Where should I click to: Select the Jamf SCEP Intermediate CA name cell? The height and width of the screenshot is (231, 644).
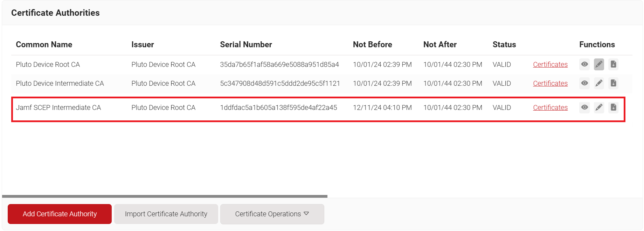(58, 107)
